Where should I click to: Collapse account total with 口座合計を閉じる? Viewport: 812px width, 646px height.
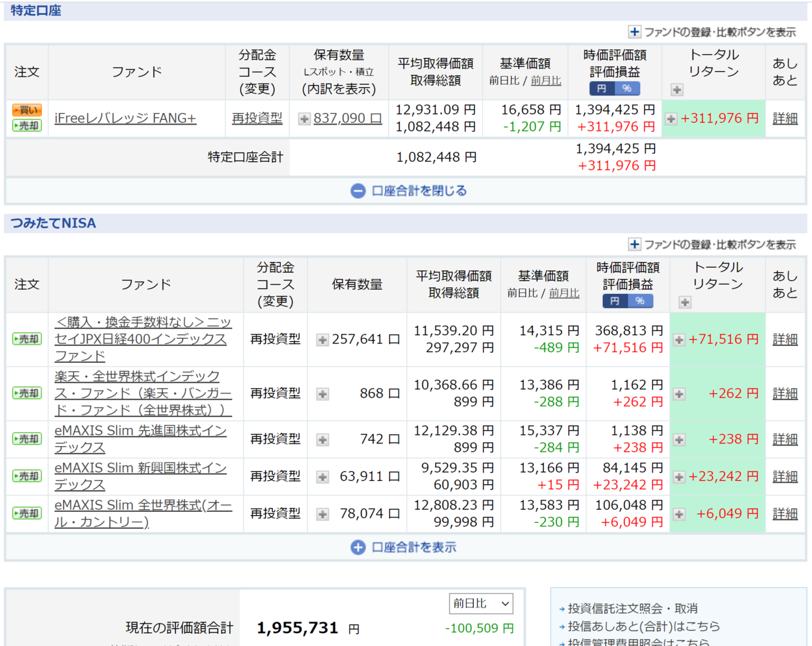409,191
